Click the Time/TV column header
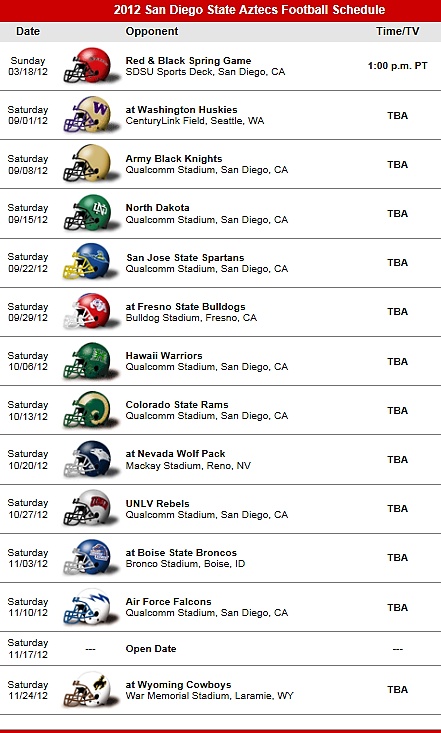The image size is (441, 733). pos(398,31)
